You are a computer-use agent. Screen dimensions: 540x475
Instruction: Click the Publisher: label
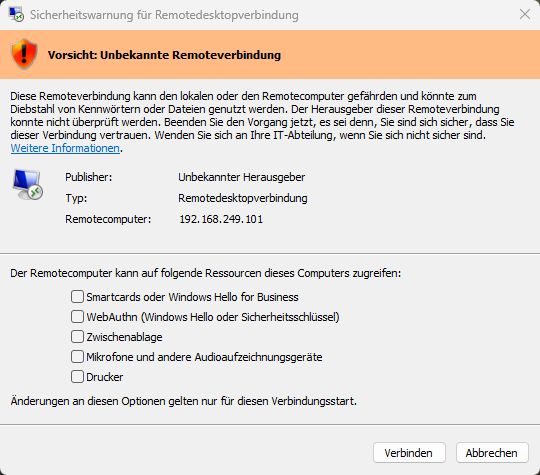click(89, 177)
